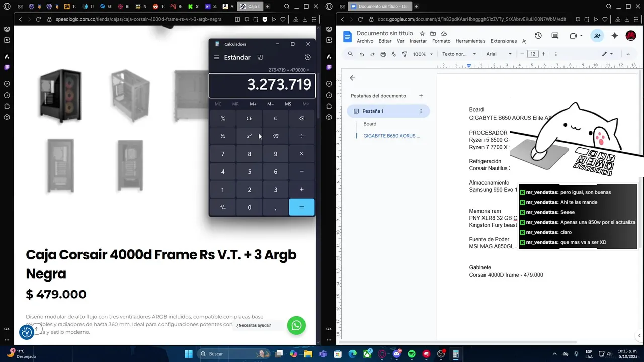Select GIGABYTE B650 AORUS outline entry
Image resolution: width=644 pixels, height=362 pixels.
tap(391, 136)
